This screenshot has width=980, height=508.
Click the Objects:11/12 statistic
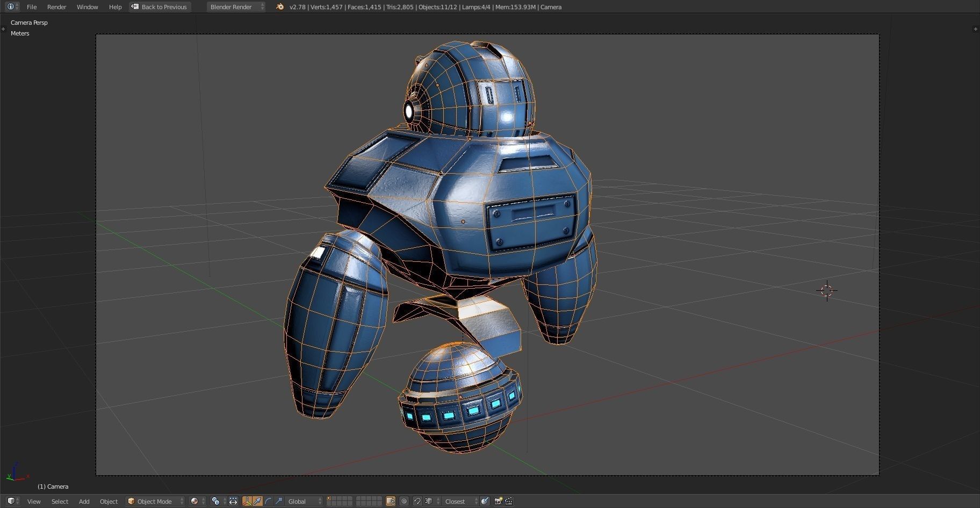[438, 7]
